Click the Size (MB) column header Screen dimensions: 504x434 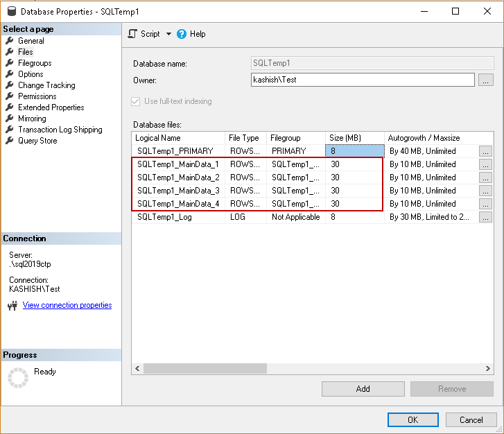(x=355, y=138)
